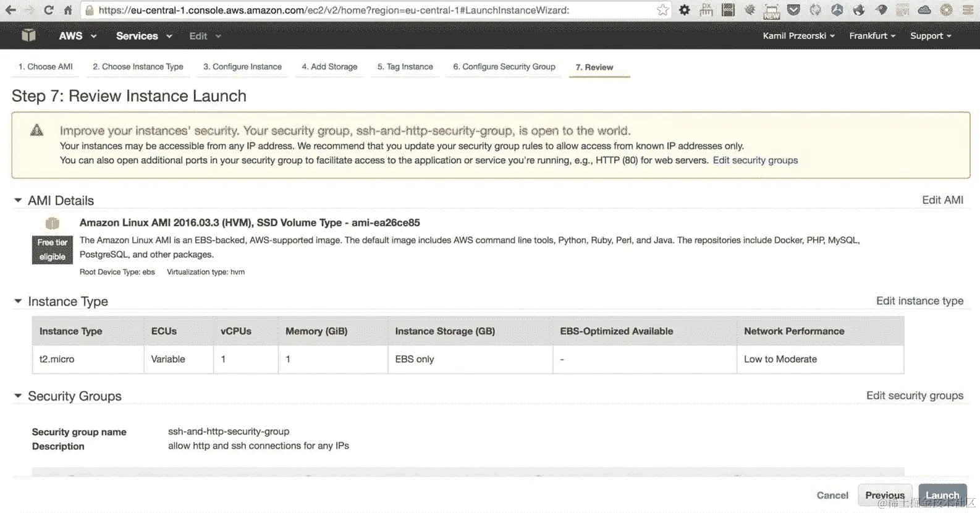Viewport: 980px width, 513px height.
Task: Collapse the Security Groups section
Action: pyautogui.click(x=18, y=396)
